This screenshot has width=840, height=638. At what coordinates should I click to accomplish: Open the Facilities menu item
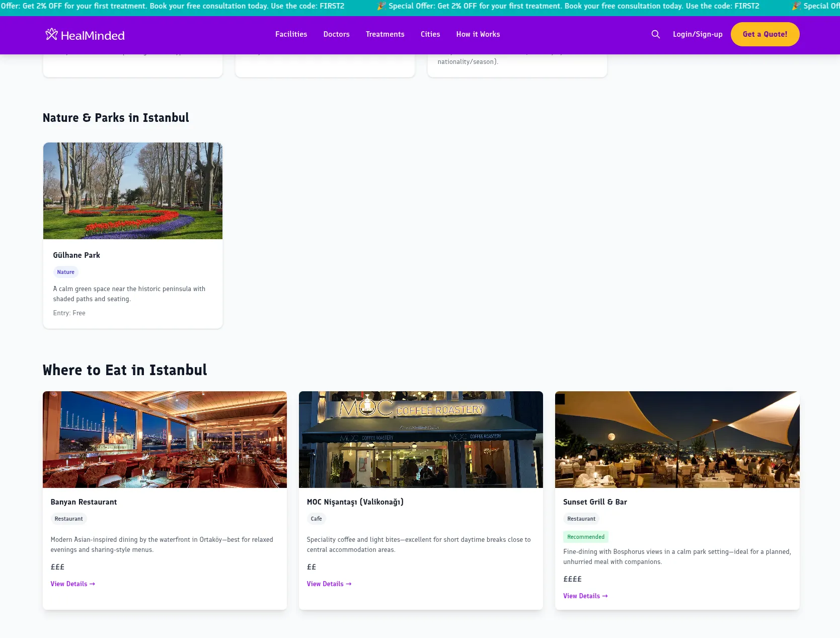(291, 34)
